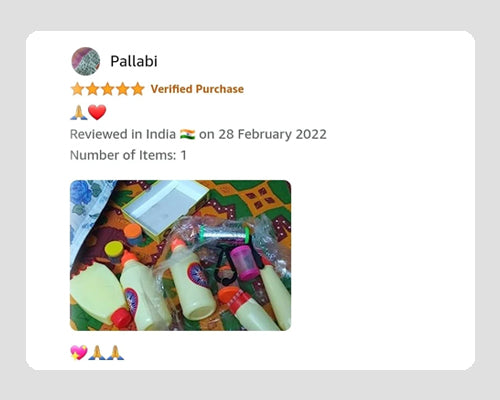Click the middle folded hands emoji below photo
500x400 pixels.
click(x=97, y=353)
